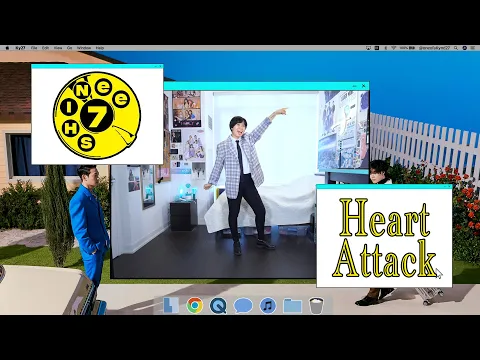Open the Music app in the dock

click(267, 305)
